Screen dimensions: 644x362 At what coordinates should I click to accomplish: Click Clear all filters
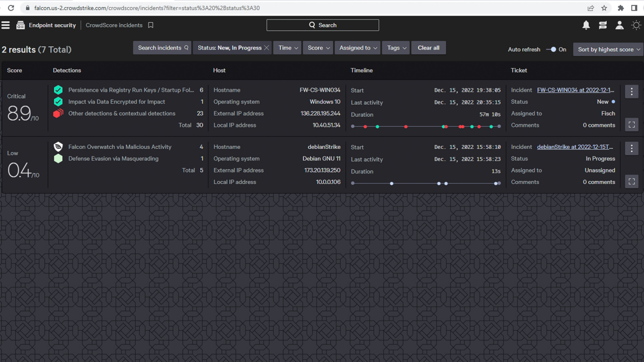tap(429, 48)
